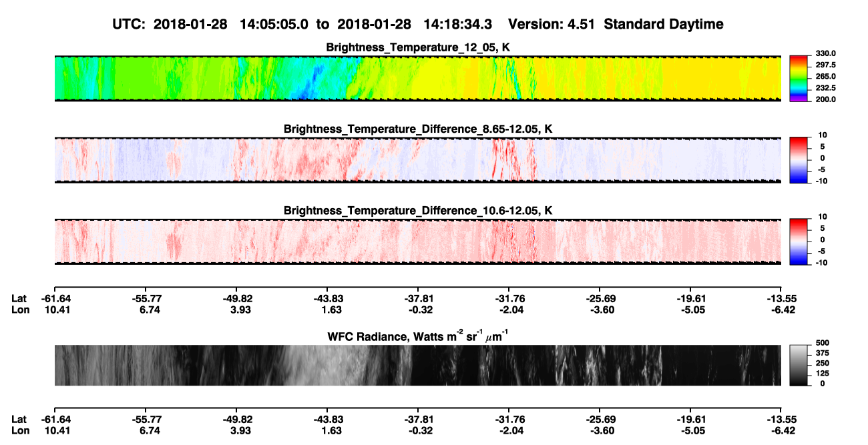Click the '500' tick on WFC colorbar
This screenshot has height=445, width=868.
coord(823,344)
